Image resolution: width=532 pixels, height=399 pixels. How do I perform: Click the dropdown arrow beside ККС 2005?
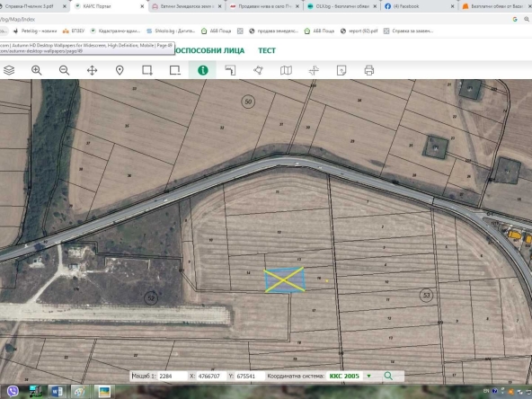point(368,376)
